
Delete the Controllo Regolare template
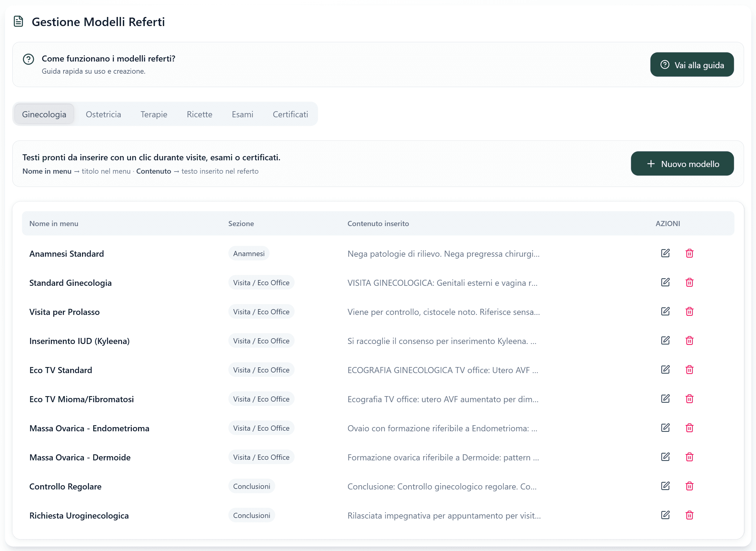click(x=690, y=486)
